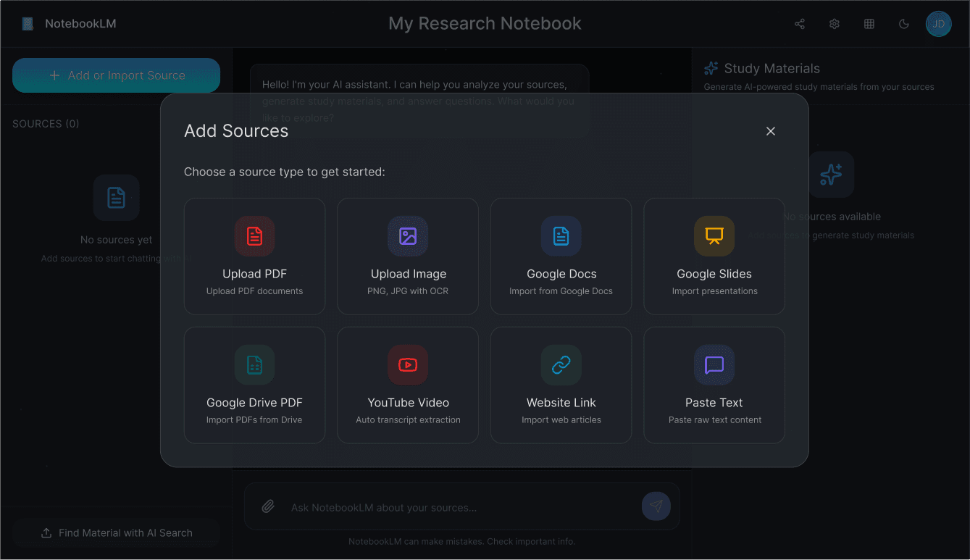Click 'Paste raw text content' description
This screenshot has width=970, height=560.
point(715,420)
